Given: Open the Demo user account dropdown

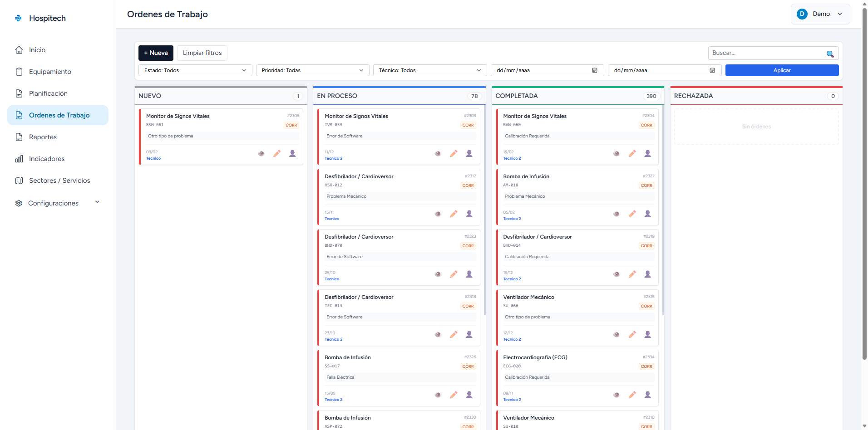Looking at the screenshot, I should pos(820,14).
